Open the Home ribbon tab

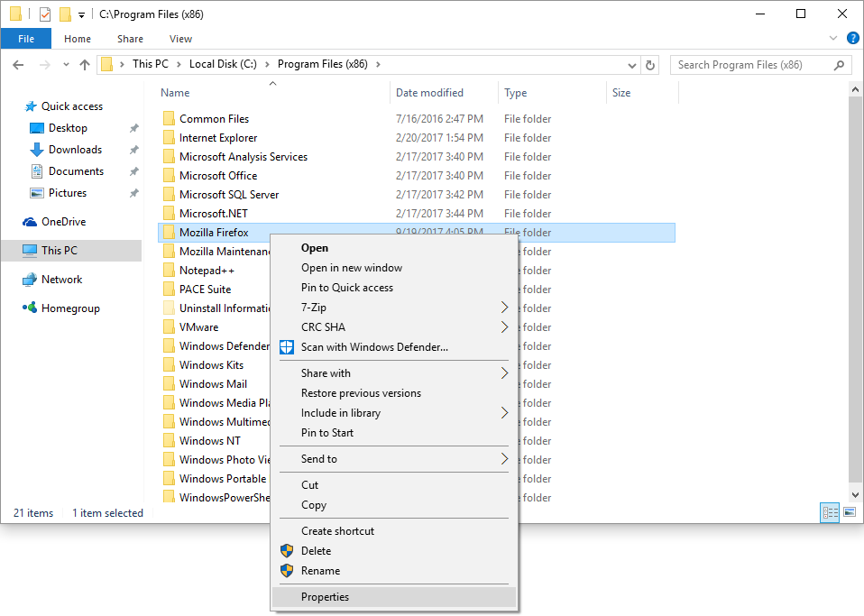pos(78,39)
